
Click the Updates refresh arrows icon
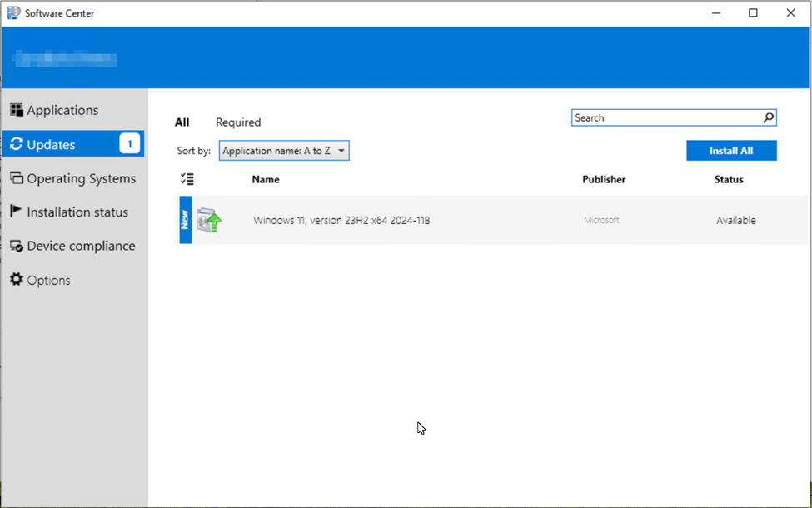[x=16, y=144]
